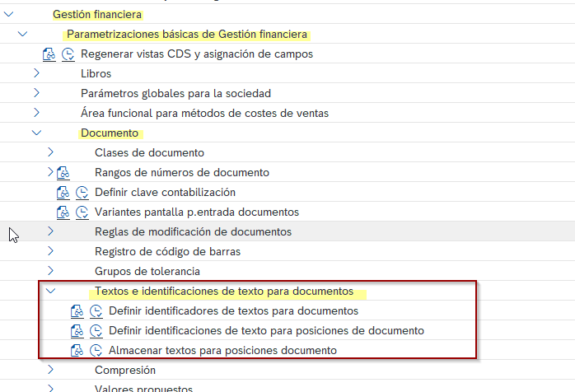The image size is (575, 392).
Task: Click Parámetros globales para la sociedad
Action: point(175,94)
